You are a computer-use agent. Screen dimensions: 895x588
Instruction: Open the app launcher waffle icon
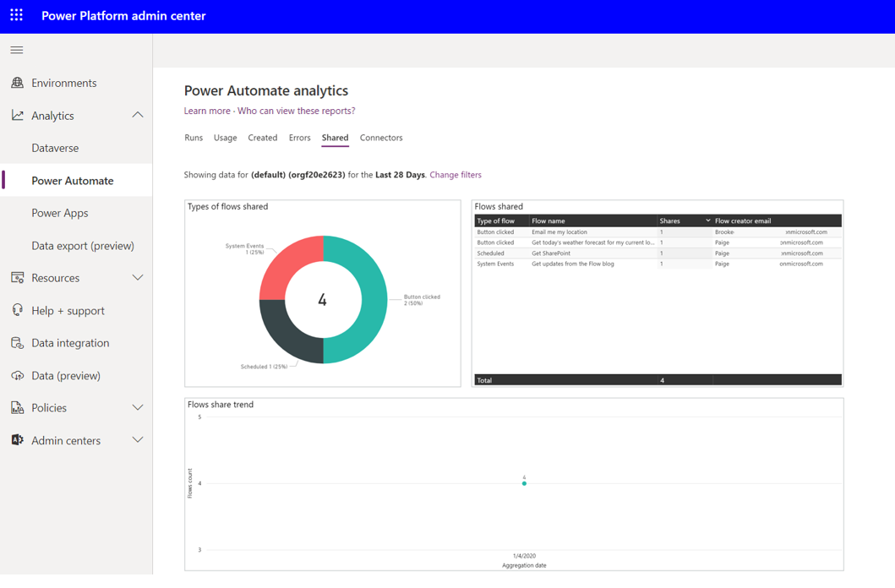[x=16, y=15]
